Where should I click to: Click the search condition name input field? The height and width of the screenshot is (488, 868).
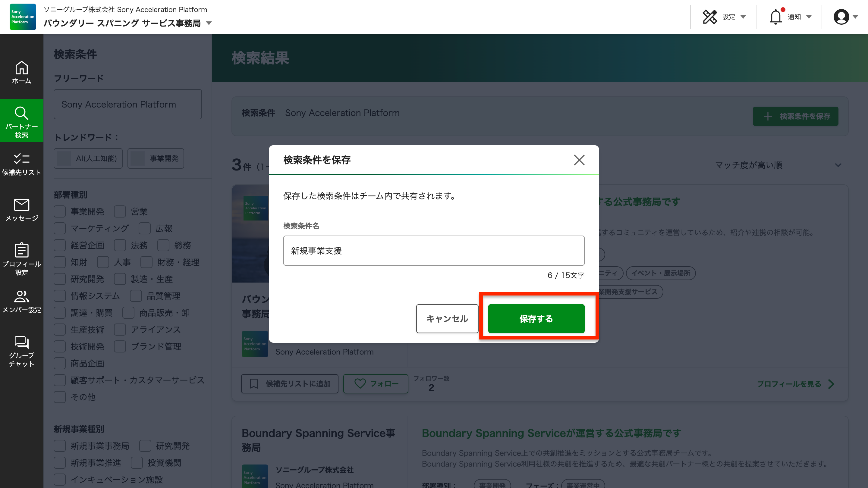434,251
